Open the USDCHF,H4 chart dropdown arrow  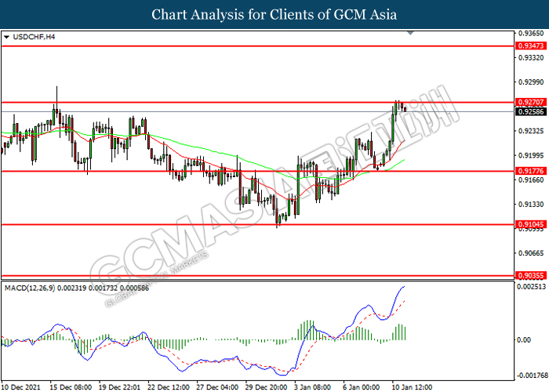tap(6, 37)
